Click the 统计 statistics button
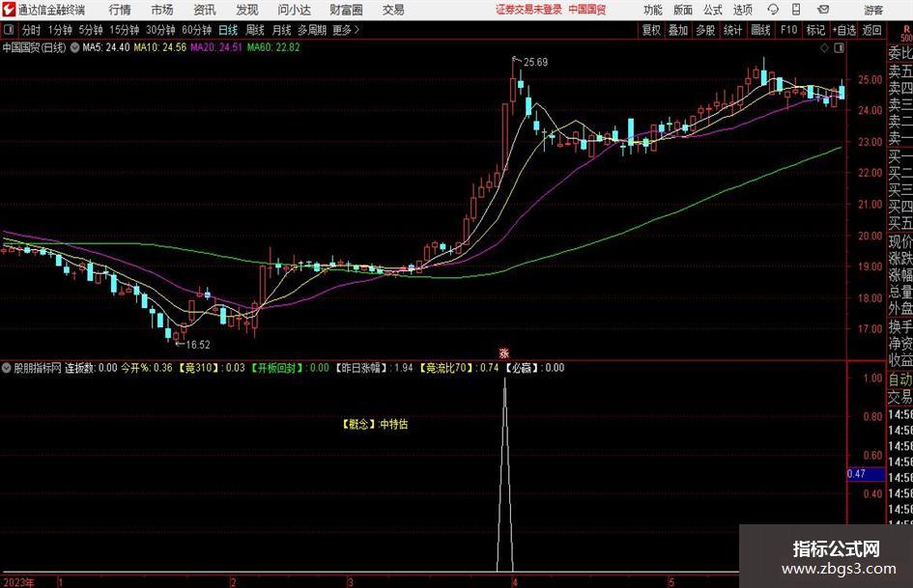The image size is (913, 588). 732,30
